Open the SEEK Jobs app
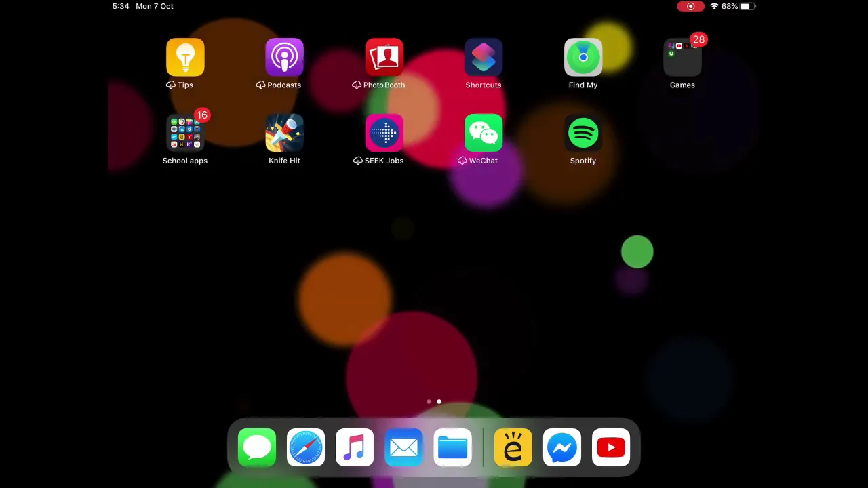The width and height of the screenshot is (868, 488). pos(384,133)
